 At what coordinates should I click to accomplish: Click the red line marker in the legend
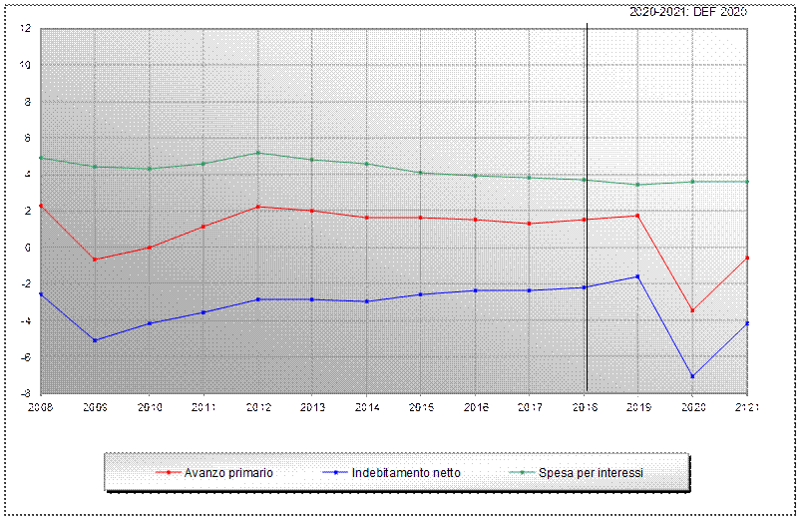169,472
